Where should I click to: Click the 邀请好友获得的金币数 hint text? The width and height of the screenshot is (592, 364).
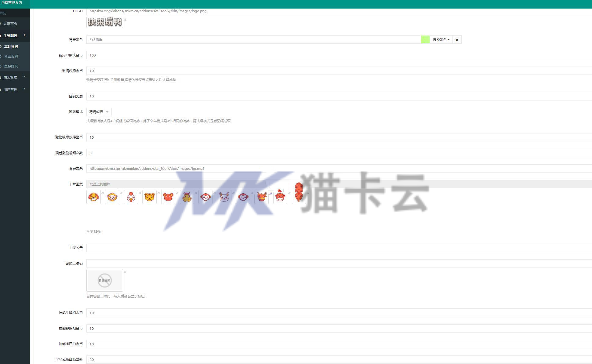(x=131, y=80)
